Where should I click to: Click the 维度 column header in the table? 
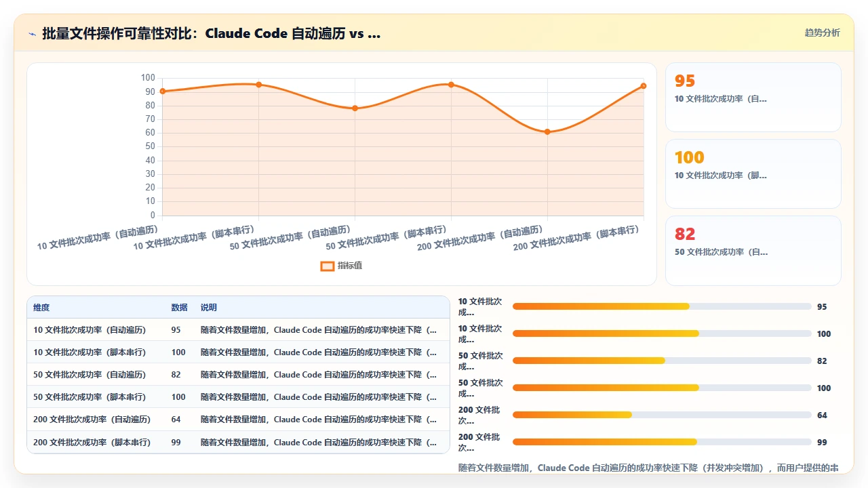click(x=41, y=308)
